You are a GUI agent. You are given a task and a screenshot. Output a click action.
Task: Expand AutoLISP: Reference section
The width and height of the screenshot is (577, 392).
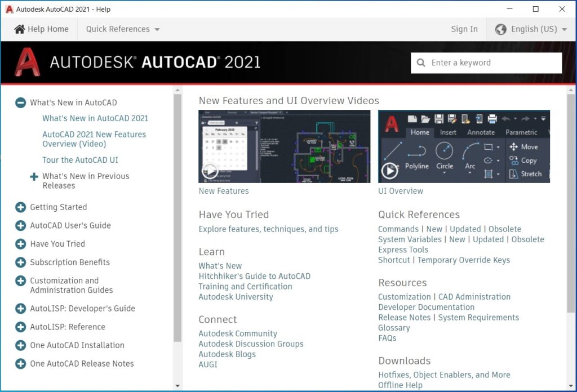pyautogui.click(x=21, y=327)
